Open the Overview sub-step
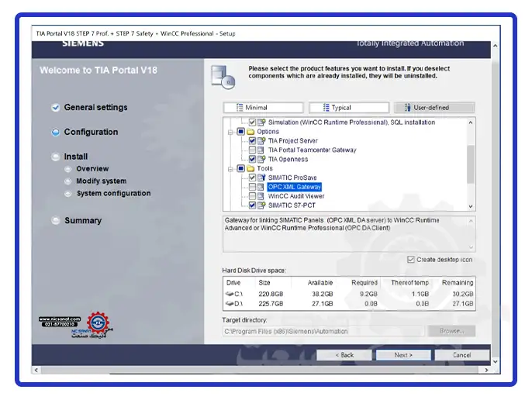Image resolution: width=532 pixels, height=400 pixels. (x=92, y=169)
